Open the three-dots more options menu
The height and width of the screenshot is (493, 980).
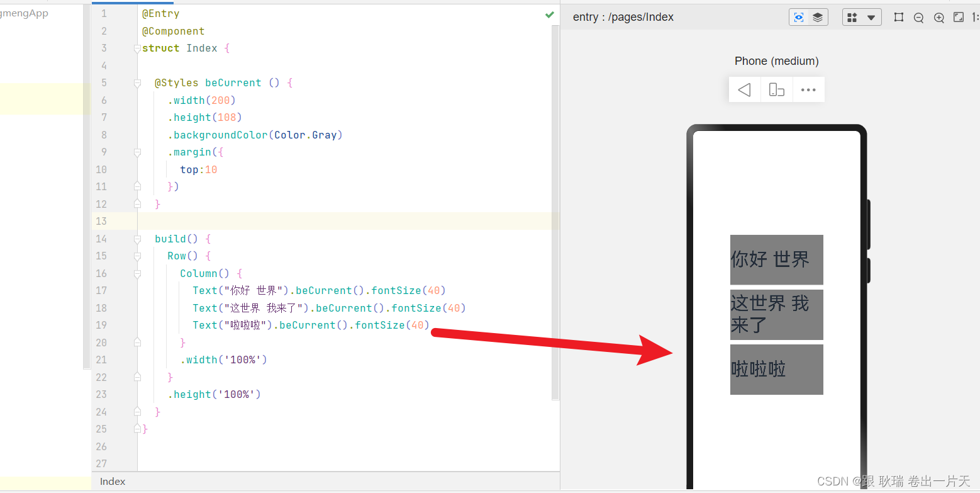click(x=808, y=89)
